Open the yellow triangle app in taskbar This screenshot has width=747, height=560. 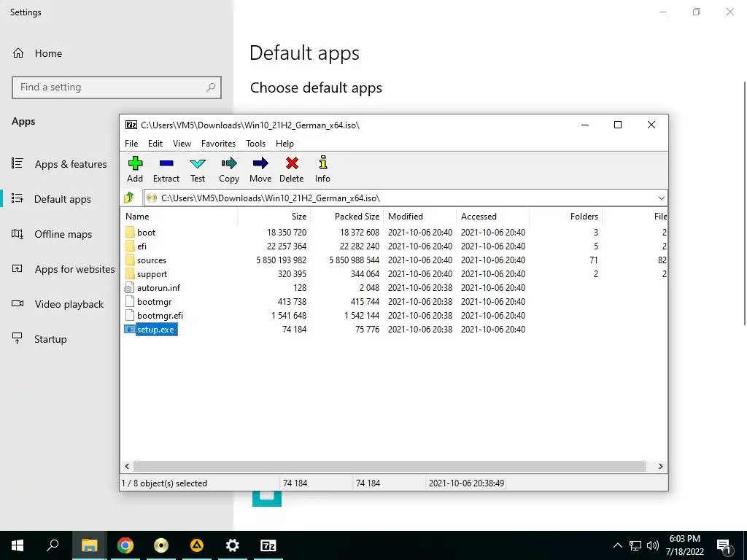pyautogui.click(x=197, y=545)
